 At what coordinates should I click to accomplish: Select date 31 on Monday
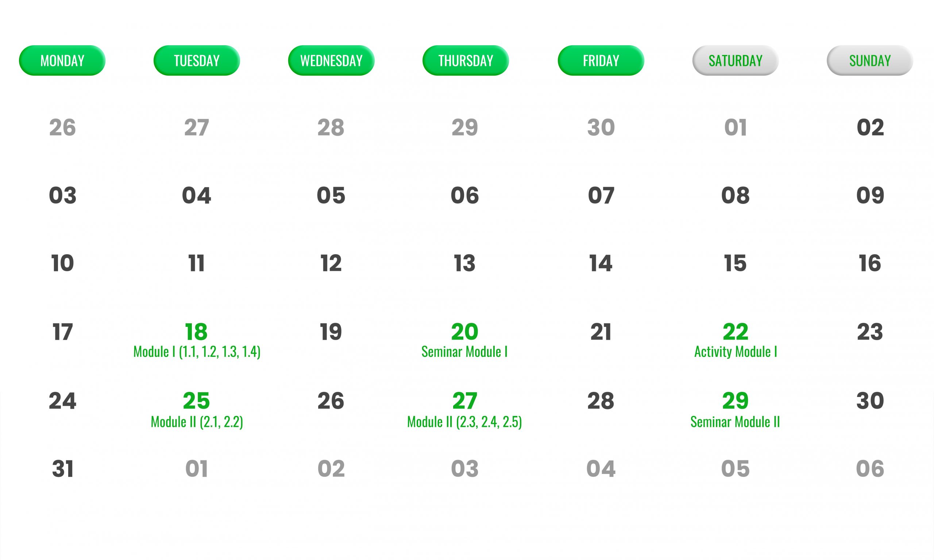coord(63,469)
